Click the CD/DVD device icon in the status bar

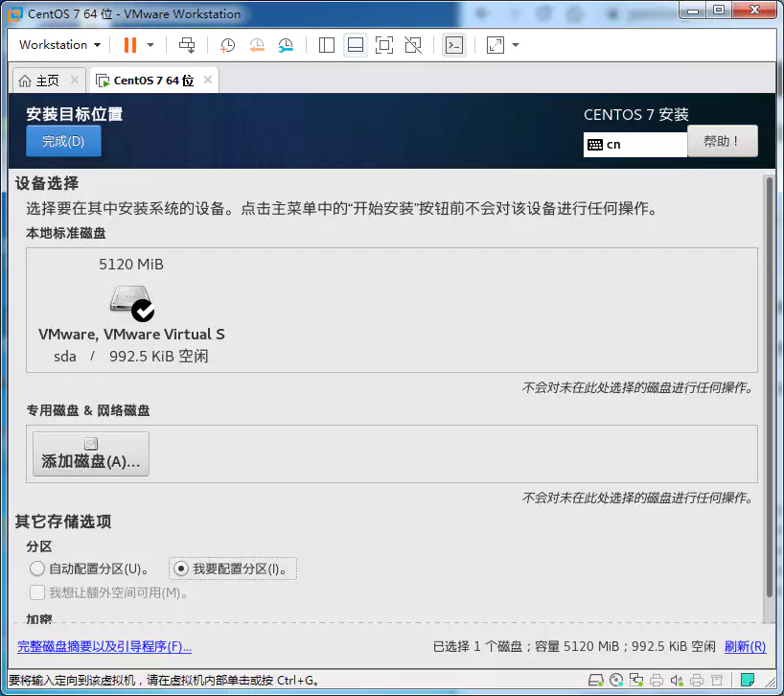[616, 681]
